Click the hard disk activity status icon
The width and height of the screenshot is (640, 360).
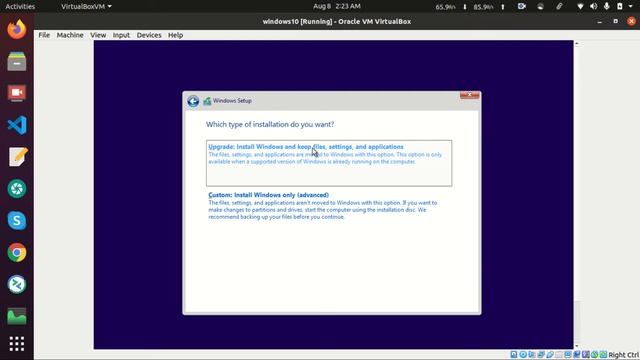coord(514,355)
